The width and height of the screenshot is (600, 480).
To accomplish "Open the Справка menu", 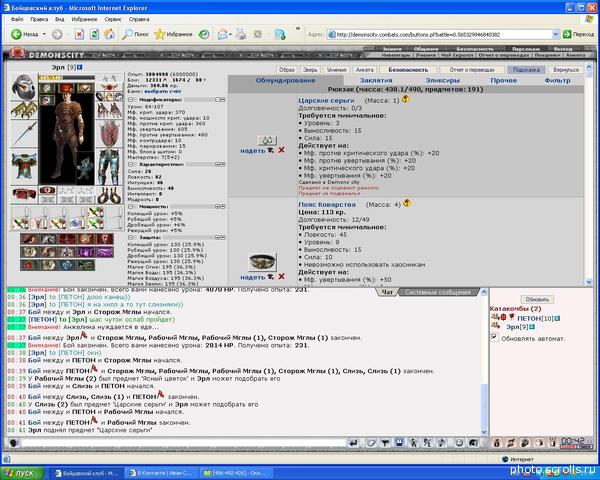I will click(139, 19).
